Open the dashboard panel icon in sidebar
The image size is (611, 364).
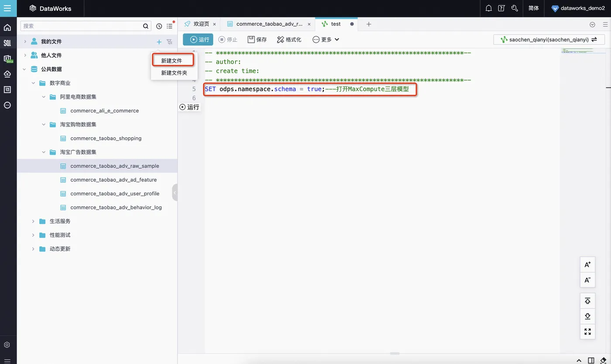[x=7, y=89]
